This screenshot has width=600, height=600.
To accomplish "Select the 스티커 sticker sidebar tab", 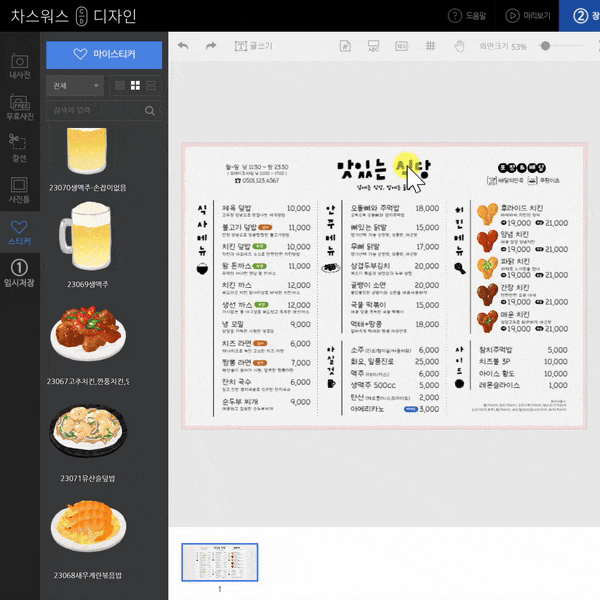I will point(20,232).
